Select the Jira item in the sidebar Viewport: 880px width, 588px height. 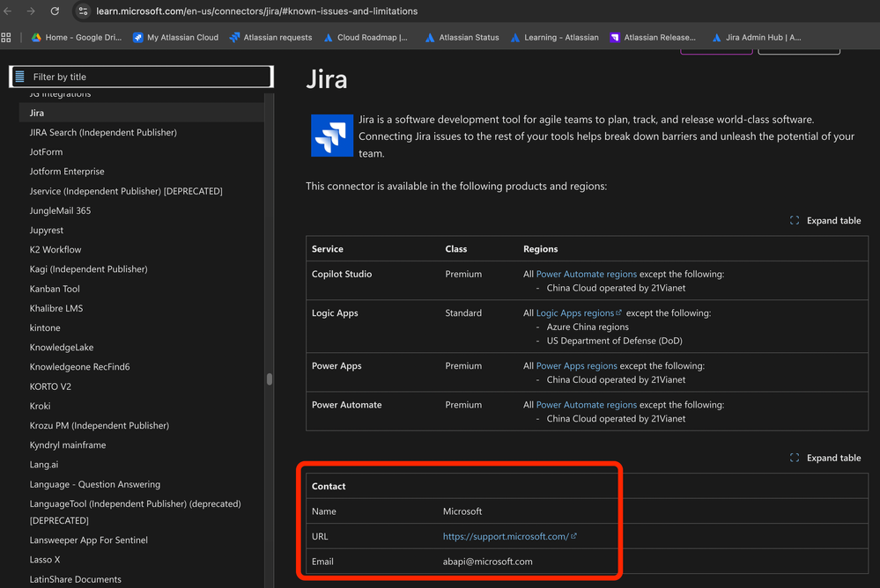click(37, 113)
